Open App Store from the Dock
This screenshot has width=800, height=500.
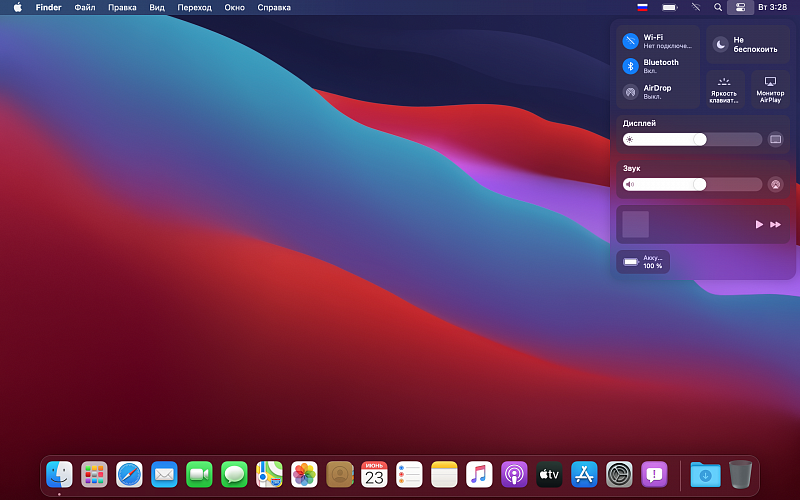[x=584, y=473]
